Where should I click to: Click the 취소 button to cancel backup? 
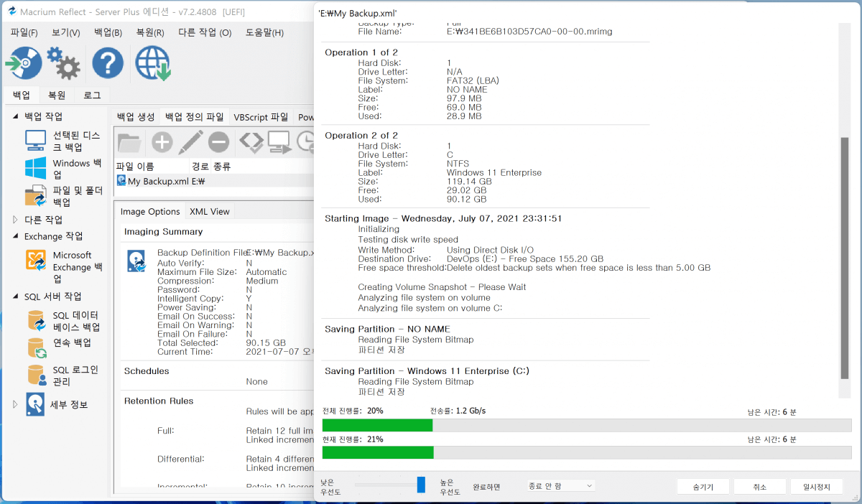coord(760,487)
